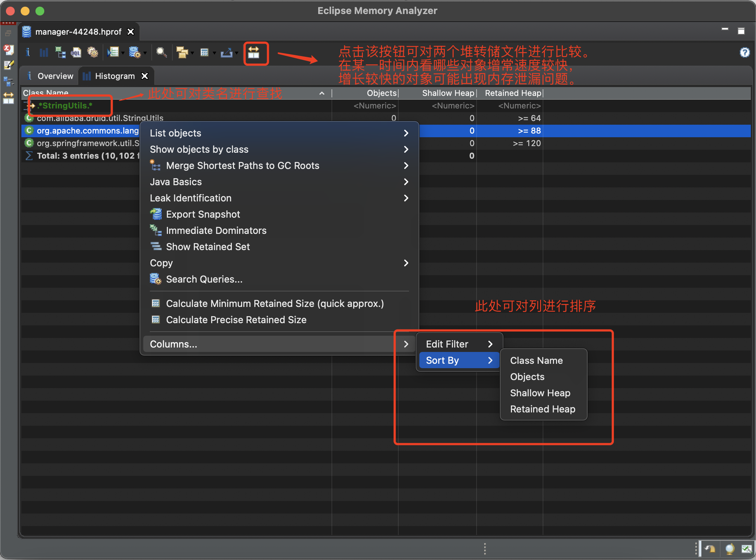This screenshot has height=560, width=756.
Task: Open the Help question-mark icon
Action: coord(745,52)
